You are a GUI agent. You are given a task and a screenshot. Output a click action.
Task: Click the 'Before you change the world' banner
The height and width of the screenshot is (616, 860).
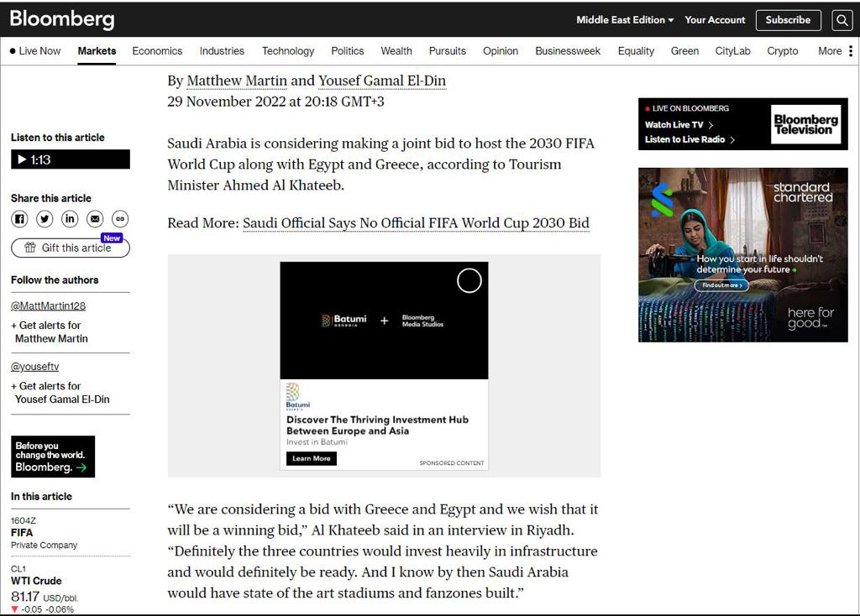(x=53, y=457)
